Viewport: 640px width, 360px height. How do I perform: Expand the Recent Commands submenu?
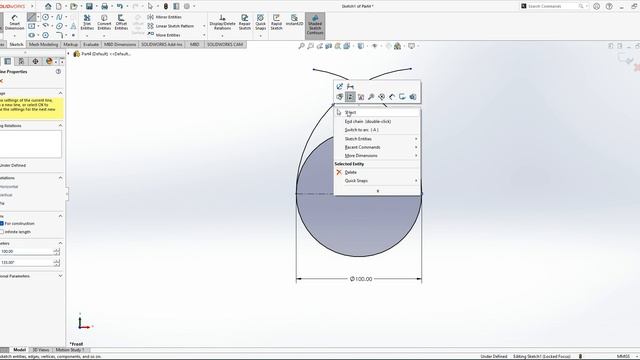click(377, 147)
